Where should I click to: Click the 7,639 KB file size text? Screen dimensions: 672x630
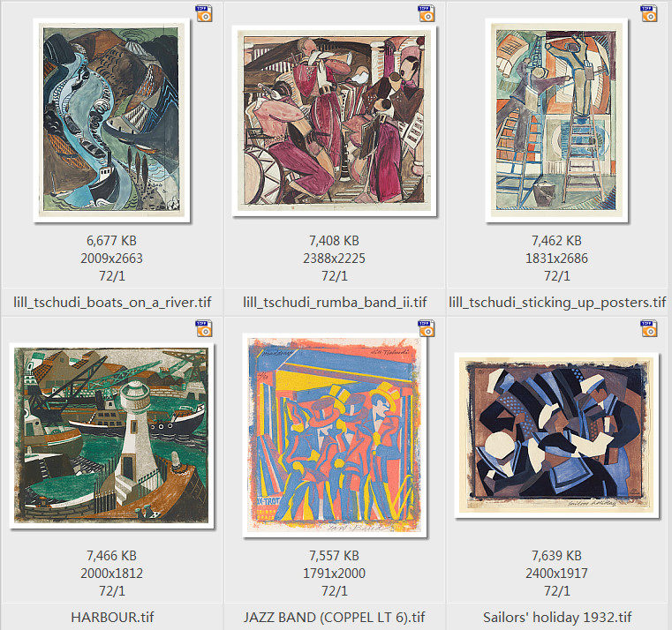[x=556, y=556]
